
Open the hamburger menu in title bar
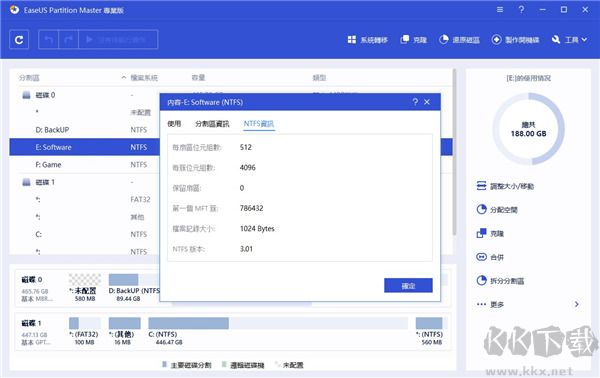coord(500,10)
